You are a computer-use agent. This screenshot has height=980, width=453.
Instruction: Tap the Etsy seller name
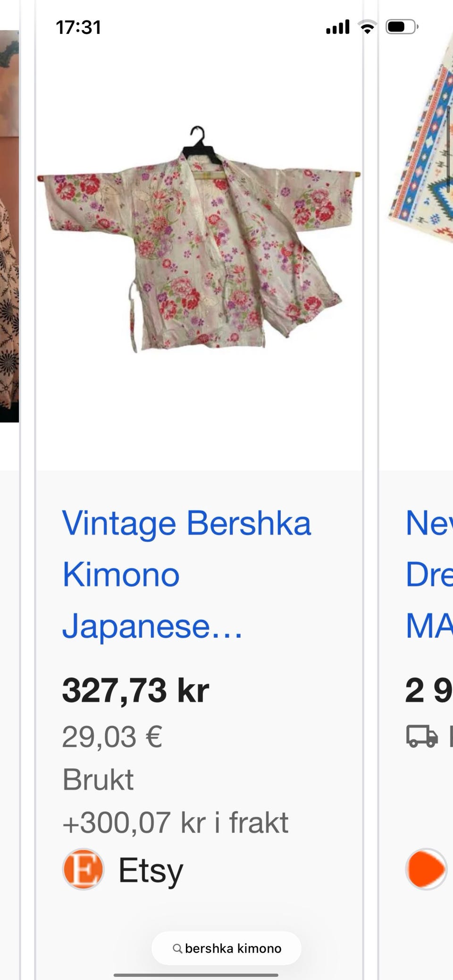pyautogui.click(x=150, y=870)
